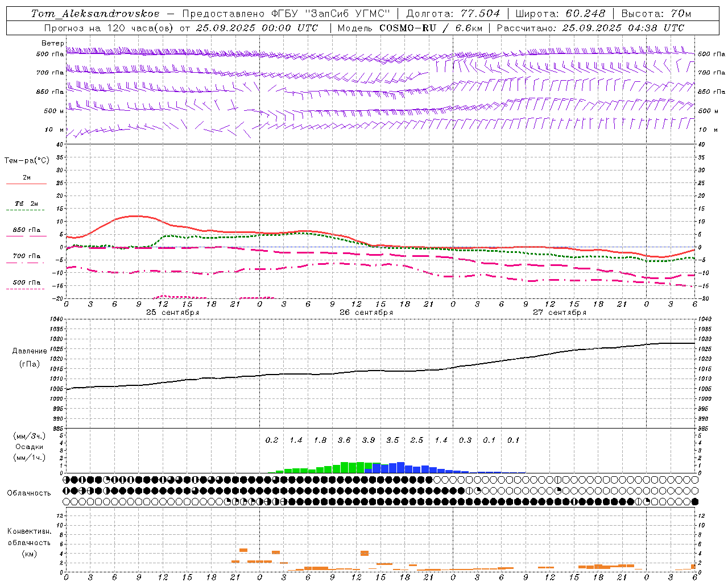Click the 3.5 three-hour precipitation value
Viewport: 728px width, 582px height.
pos(392,440)
